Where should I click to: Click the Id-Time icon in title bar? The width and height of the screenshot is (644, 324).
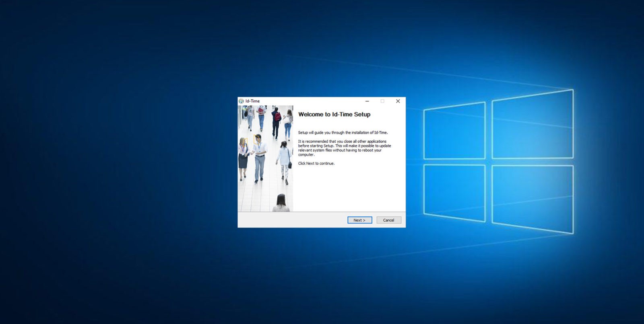(x=241, y=101)
